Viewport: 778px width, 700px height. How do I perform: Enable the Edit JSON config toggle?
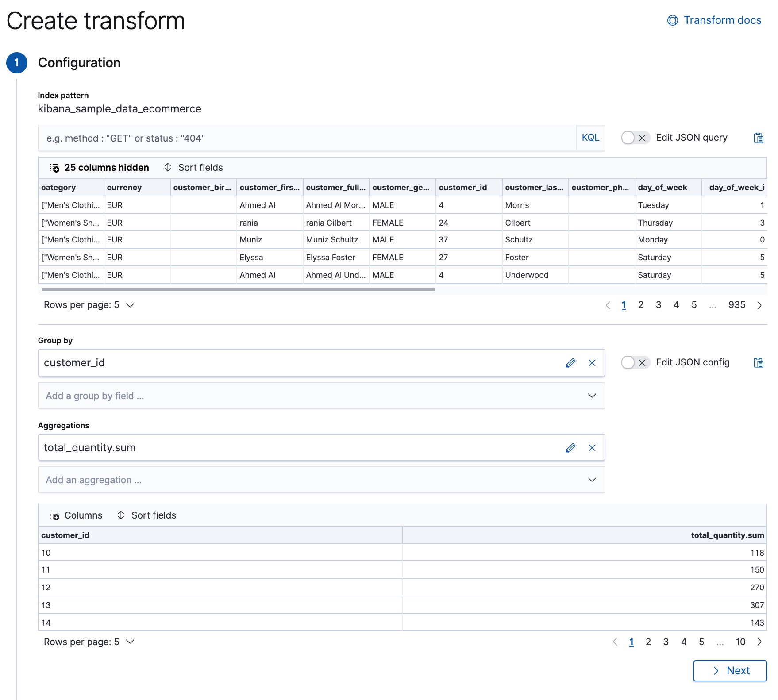635,362
